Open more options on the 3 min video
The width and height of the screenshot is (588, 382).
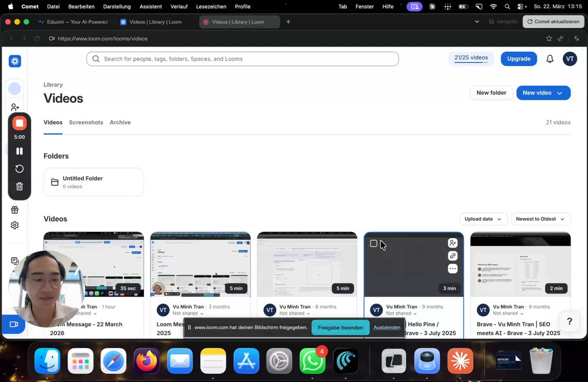[453, 268]
